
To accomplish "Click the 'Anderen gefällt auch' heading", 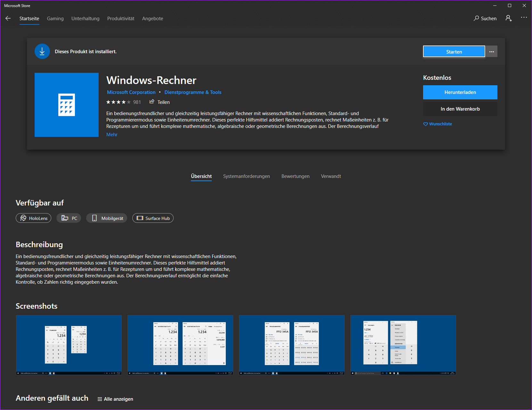I will [x=52, y=398].
